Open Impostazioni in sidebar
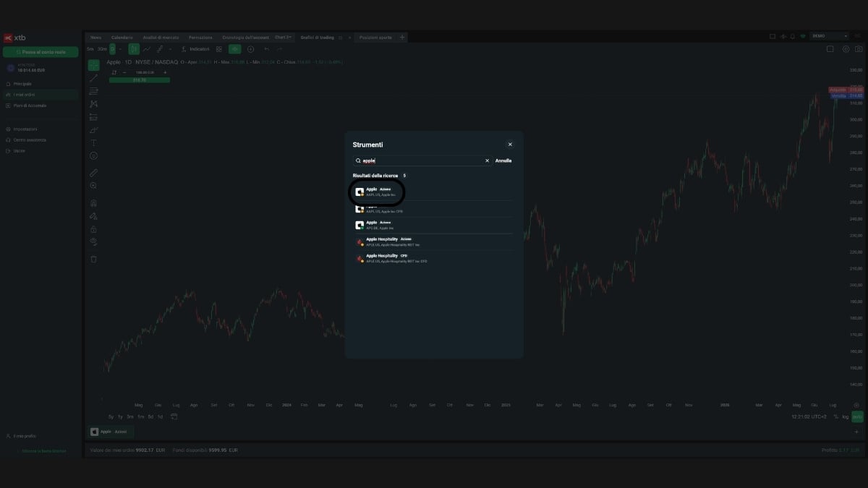Screen dimensions: 868x488 click(41, 129)
